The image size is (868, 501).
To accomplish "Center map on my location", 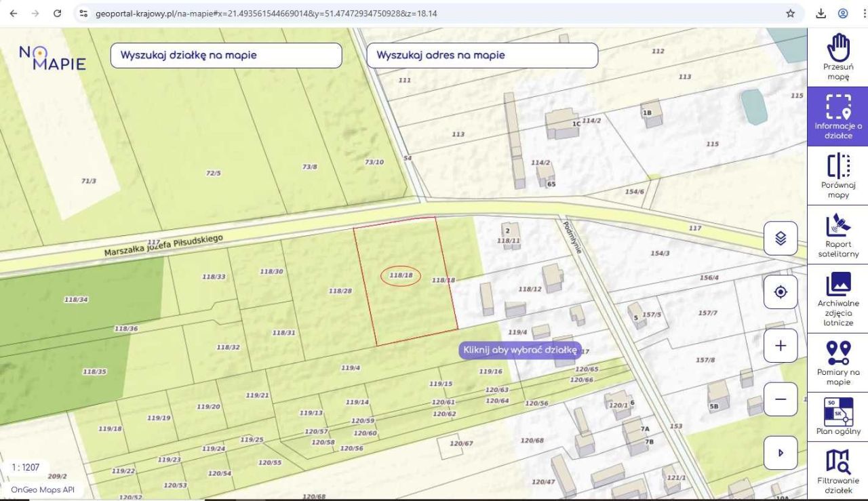I will pyautogui.click(x=781, y=292).
